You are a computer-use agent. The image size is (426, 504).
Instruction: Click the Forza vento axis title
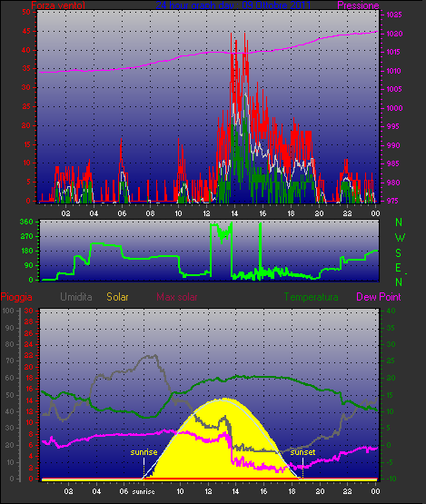pyautogui.click(x=58, y=5)
